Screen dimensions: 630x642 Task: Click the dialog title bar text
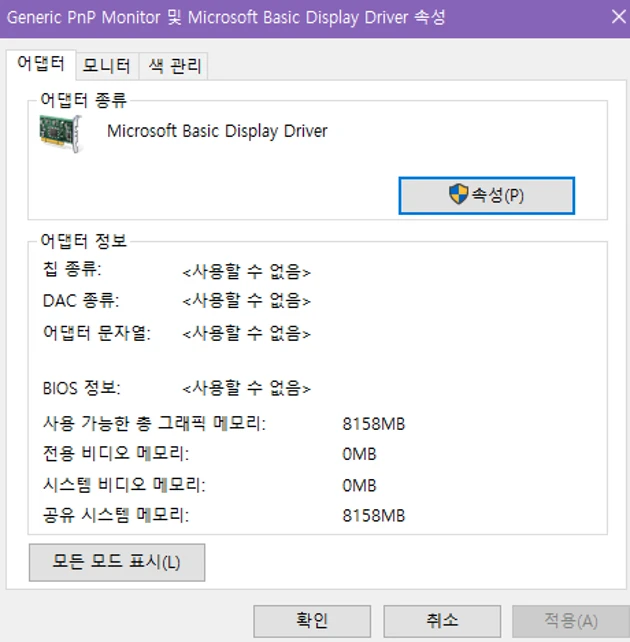click(x=226, y=18)
